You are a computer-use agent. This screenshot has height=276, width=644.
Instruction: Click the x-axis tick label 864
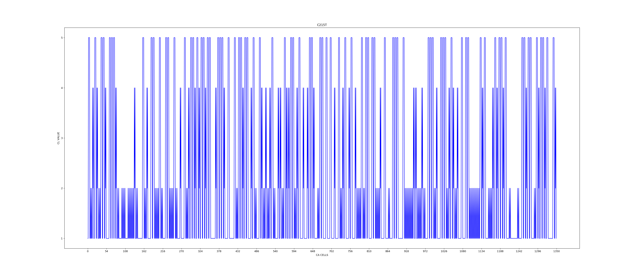pyautogui.click(x=388, y=251)
